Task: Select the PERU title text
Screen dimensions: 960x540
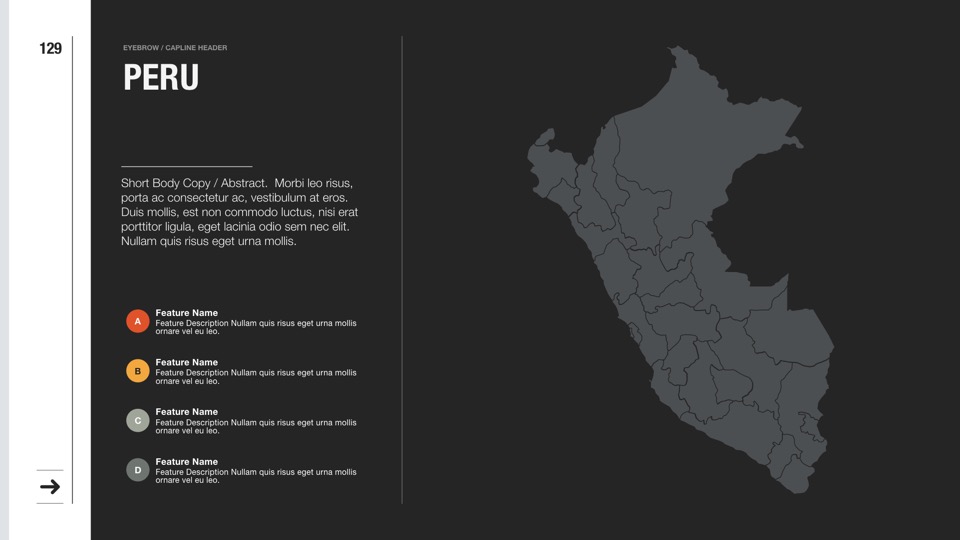Action: click(161, 78)
